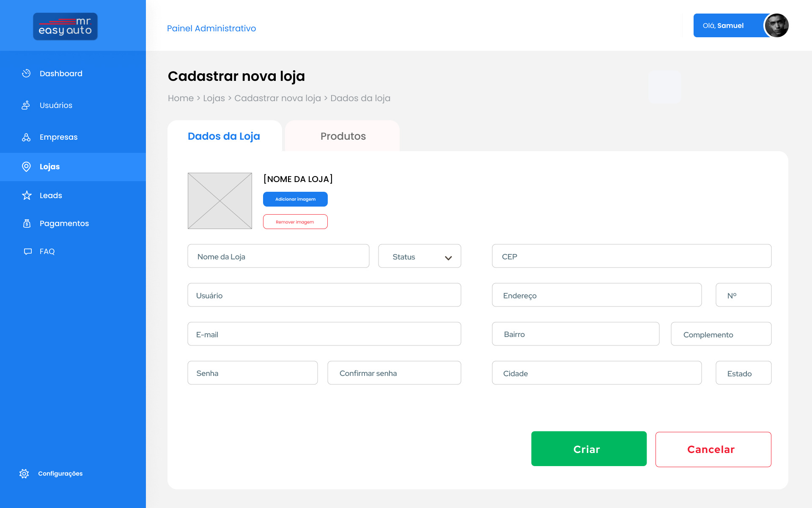Click the Leads star icon
The height and width of the screenshot is (508, 812).
[27, 195]
